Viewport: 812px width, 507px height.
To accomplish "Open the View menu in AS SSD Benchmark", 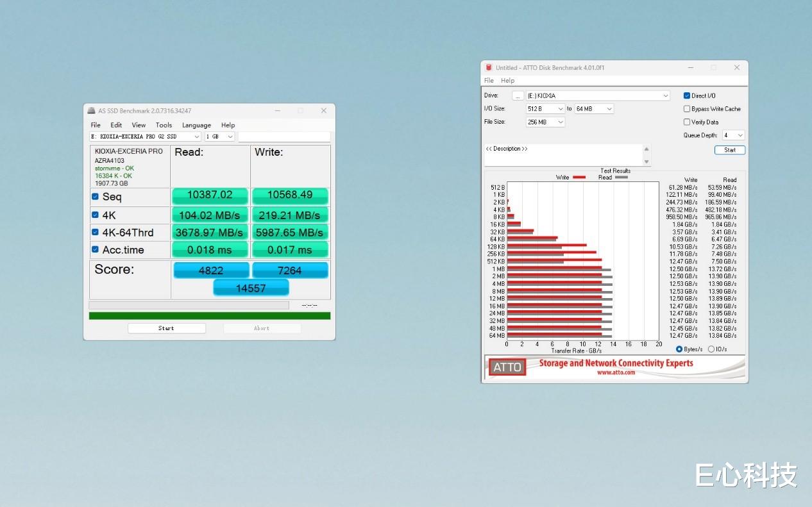I will [x=139, y=125].
